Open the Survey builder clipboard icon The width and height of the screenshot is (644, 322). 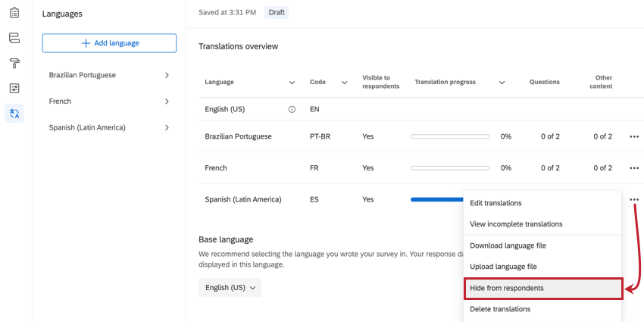point(14,13)
